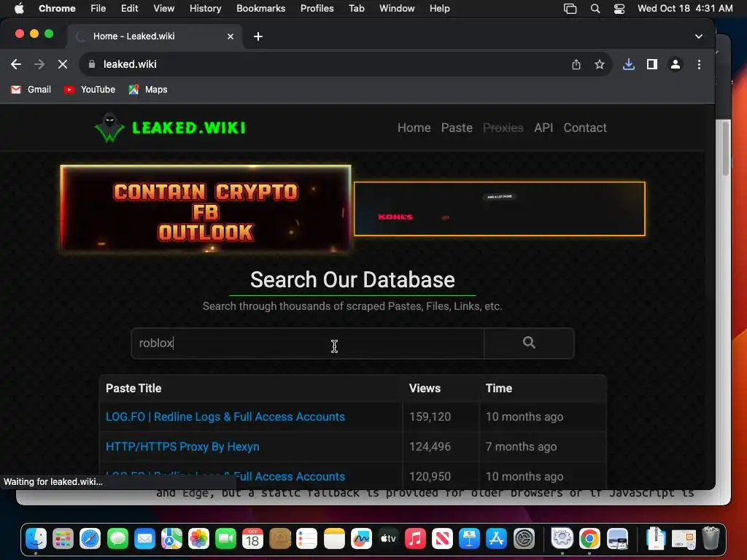Screen dimensions: 747x560
Task: Open Launchpad from the dock
Action: click(x=63, y=539)
